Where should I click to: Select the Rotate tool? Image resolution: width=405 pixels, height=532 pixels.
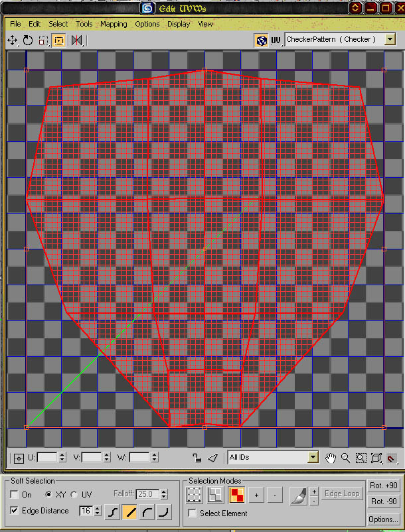28,40
